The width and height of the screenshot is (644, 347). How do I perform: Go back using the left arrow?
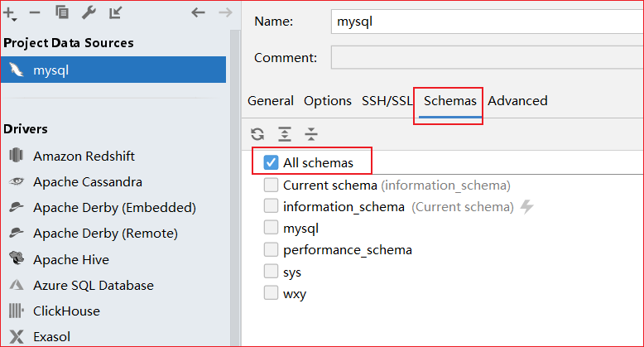(198, 12)
